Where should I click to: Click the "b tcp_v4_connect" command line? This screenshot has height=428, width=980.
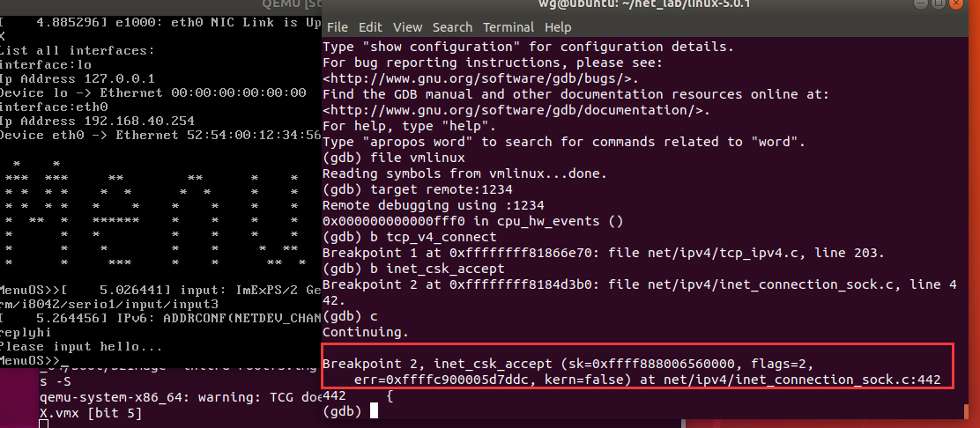410,237
